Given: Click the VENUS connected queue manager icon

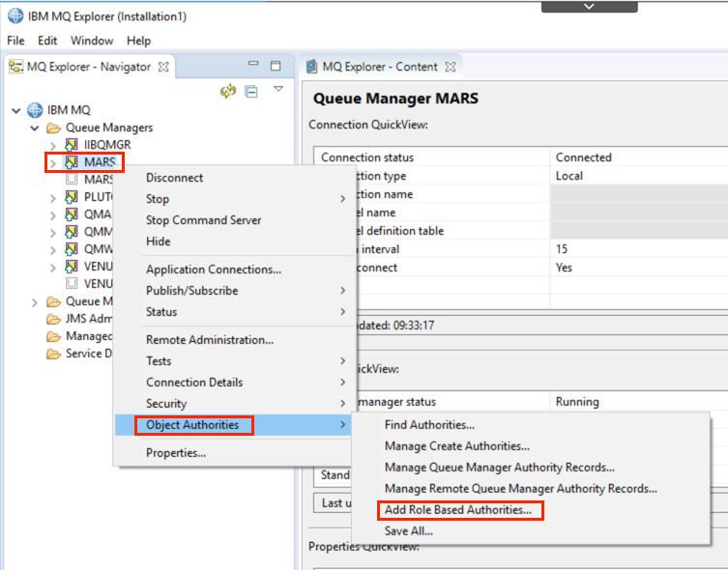Looking at the screenshot, I should pos(71,267).
